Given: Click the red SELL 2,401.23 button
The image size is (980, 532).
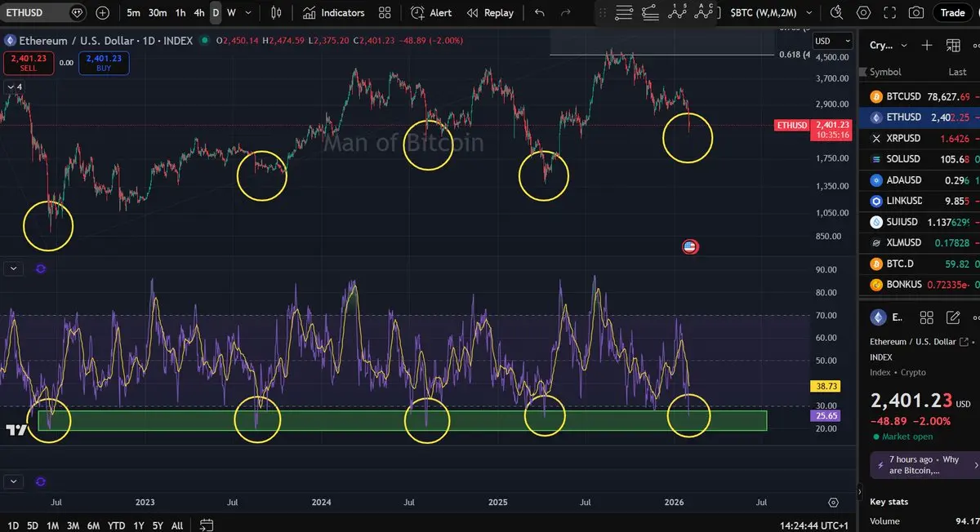Looking at the screenshot, I should click(x=29, y=63).
